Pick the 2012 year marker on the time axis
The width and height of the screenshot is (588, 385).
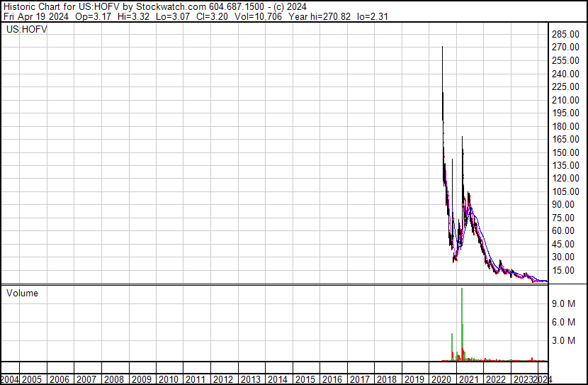(223, 379)
